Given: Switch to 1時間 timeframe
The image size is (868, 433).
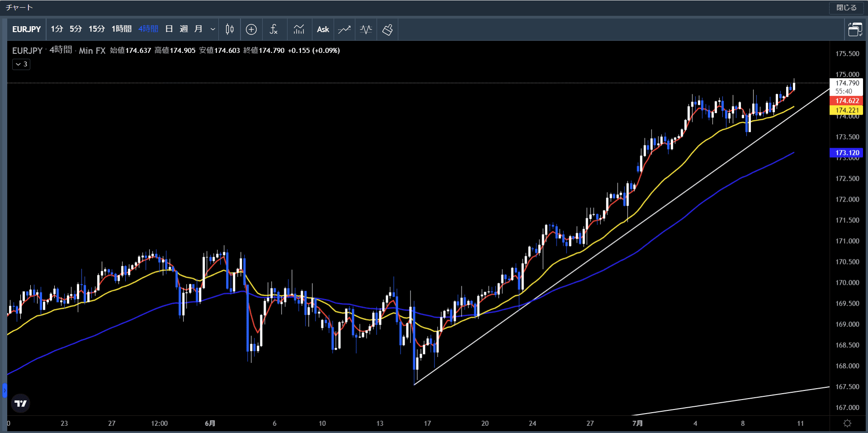Looking at the screenshot, I should 122,29.
